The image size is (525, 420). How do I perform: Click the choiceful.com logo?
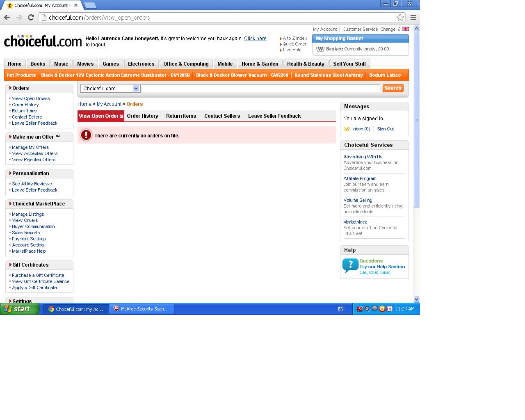pos(43,41)
